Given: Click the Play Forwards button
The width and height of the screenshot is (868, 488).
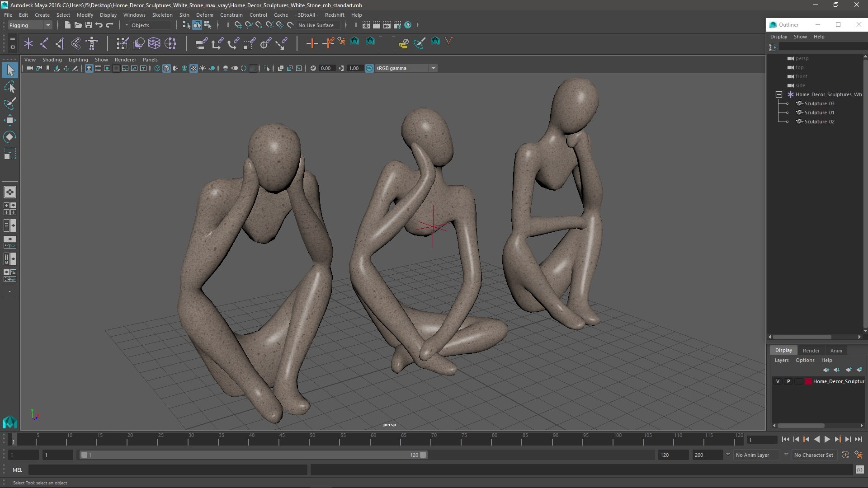Looking at the screenshot, I should pyautogui.click(x=827, y=439).
